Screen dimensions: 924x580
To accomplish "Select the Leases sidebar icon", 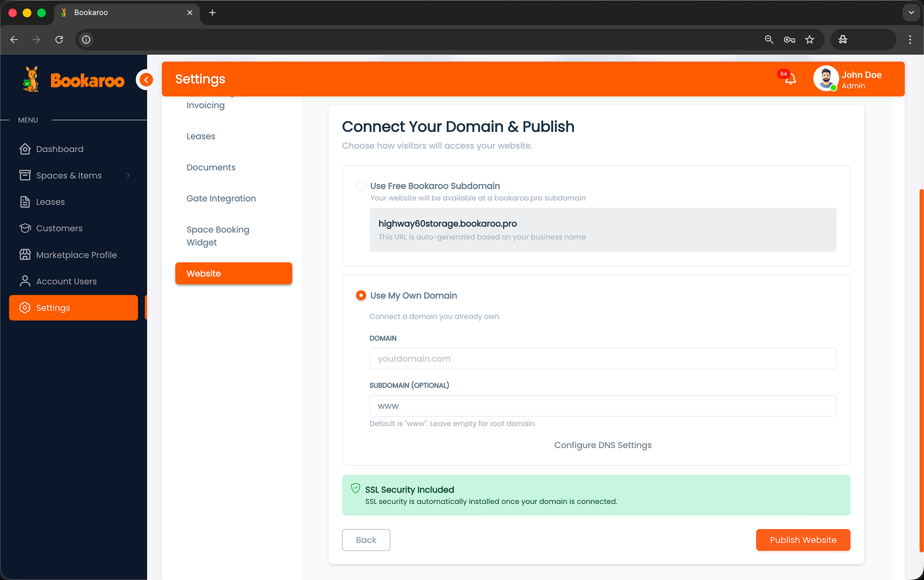I will [x=25, y=202].
